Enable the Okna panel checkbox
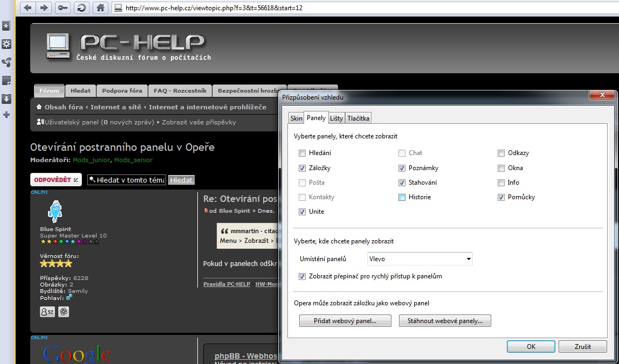Image resolution: width=619 pixels, height=364 pixels. coord(501,168)
